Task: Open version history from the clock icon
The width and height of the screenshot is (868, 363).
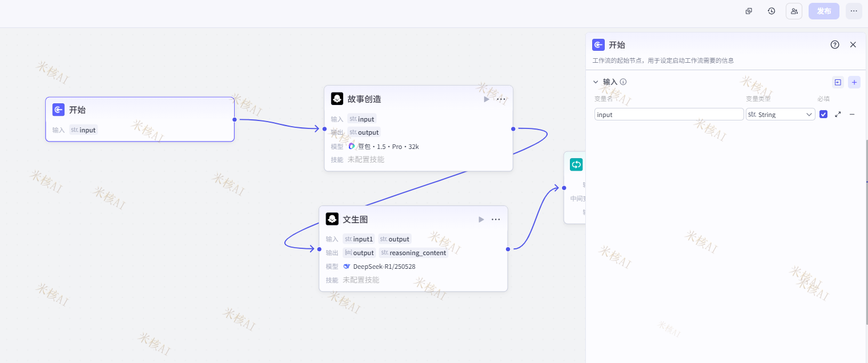Action: point(771,11)
